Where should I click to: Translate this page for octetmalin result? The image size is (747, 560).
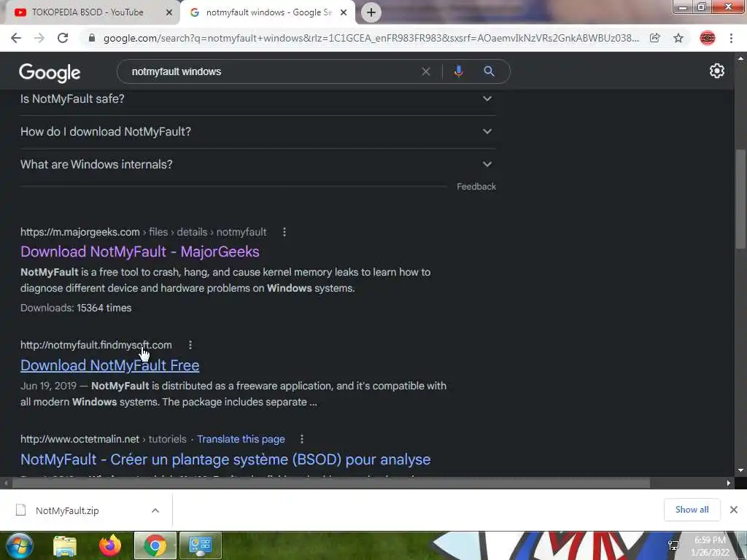241,439
